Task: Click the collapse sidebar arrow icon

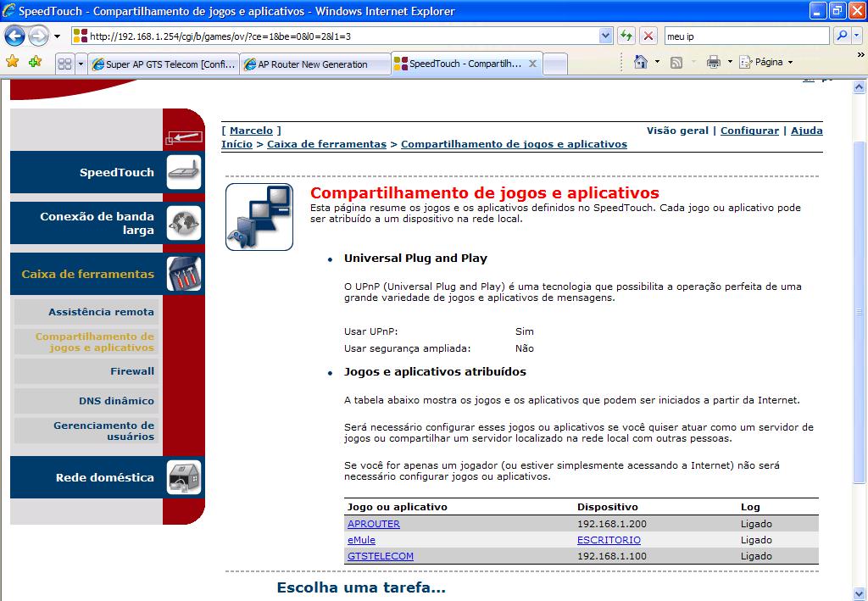Action: point(183,137)
